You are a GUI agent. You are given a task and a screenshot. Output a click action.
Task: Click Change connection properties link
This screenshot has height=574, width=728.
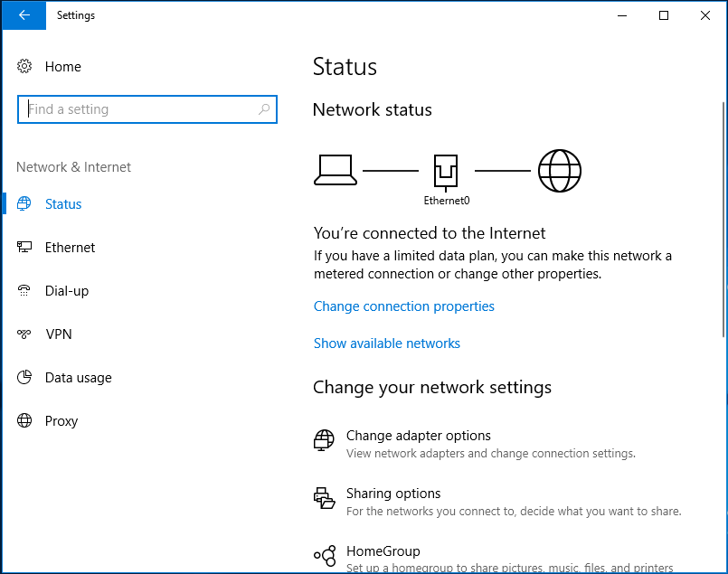404,306
